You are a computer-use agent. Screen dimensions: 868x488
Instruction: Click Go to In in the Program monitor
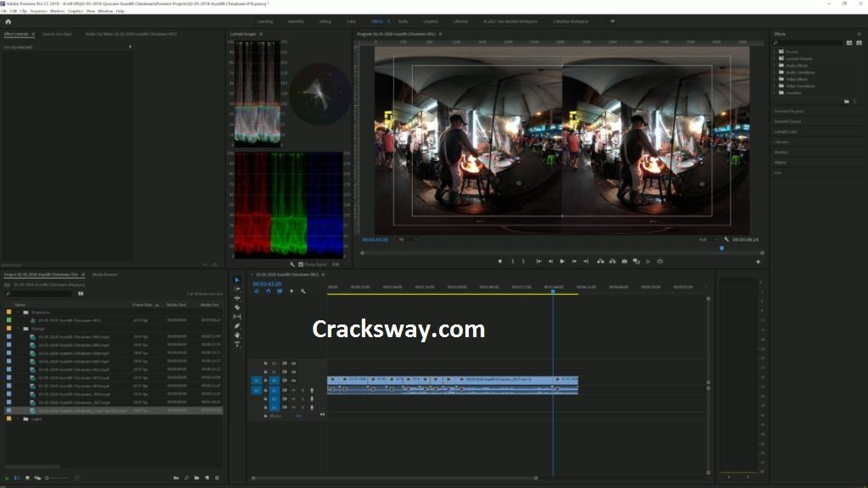coord(538,261)
